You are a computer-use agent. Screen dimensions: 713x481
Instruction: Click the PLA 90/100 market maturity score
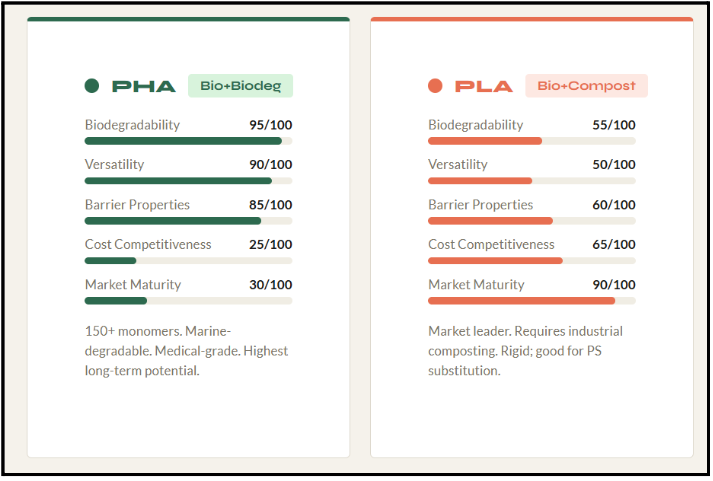tap(613, 285)
